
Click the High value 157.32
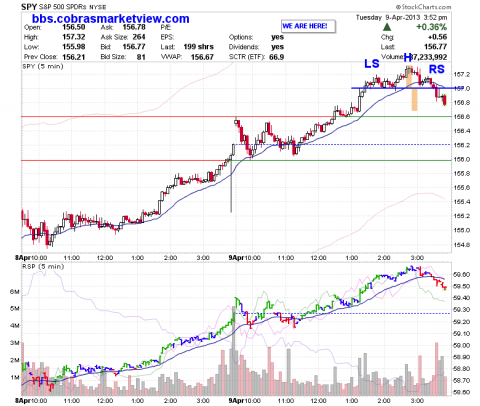74,37
